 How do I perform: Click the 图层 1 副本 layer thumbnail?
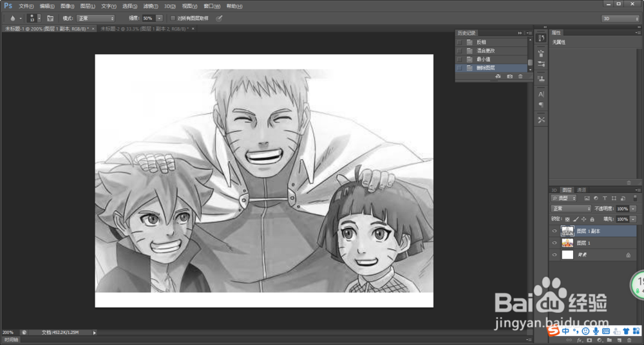567,231
